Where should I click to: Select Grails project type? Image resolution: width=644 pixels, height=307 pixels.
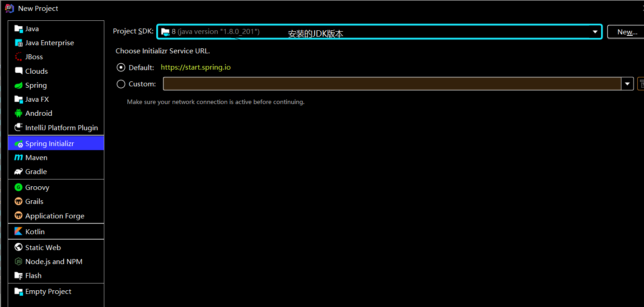point(56,202)
